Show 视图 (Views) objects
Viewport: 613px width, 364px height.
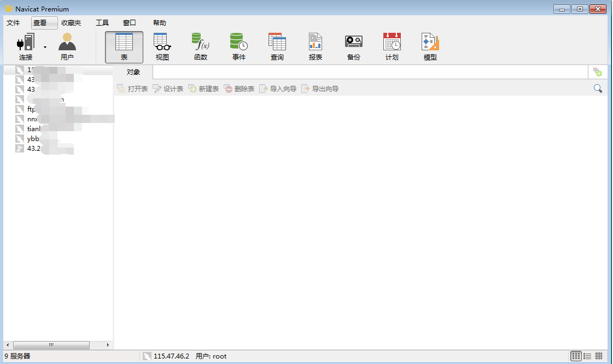162,47
